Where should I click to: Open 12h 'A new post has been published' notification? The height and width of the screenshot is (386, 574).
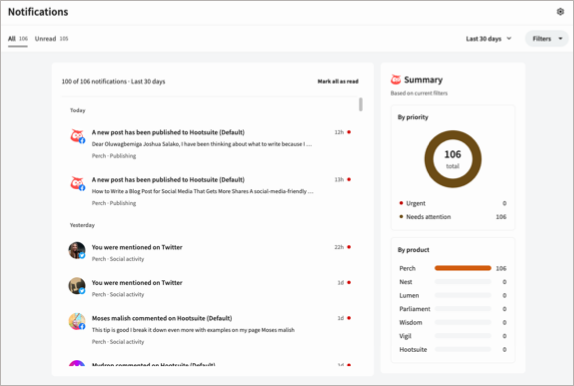(x=210, y=144)
